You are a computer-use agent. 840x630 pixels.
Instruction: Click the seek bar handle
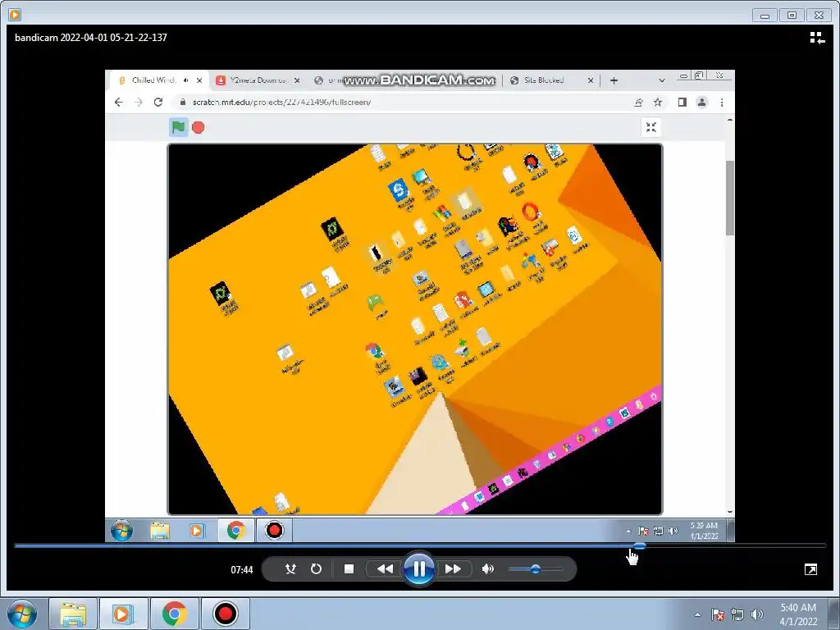click(640, 546)
